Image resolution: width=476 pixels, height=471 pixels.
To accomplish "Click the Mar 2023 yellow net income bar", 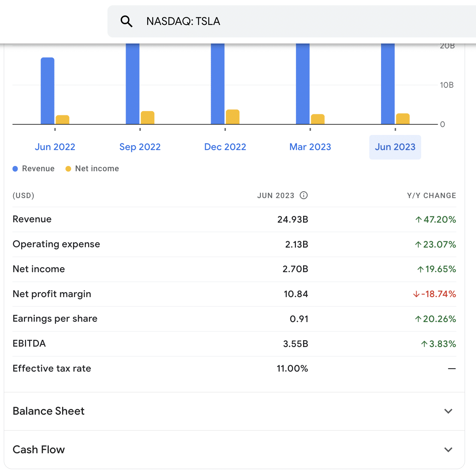I will pos(318,119).
